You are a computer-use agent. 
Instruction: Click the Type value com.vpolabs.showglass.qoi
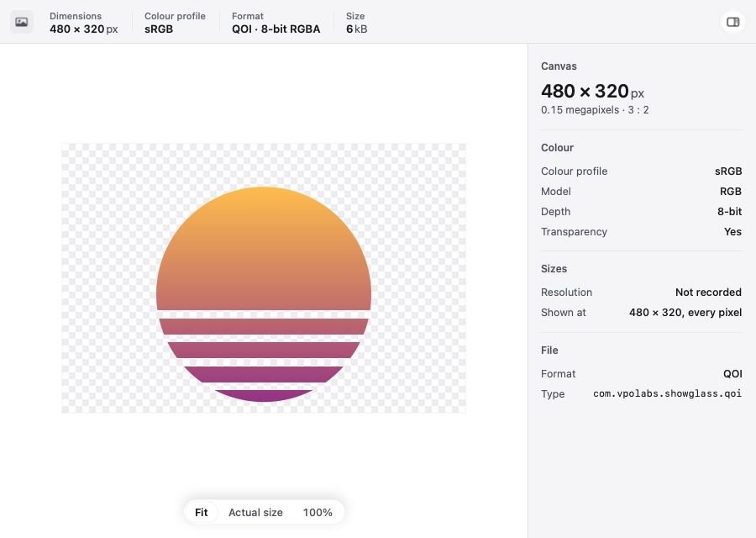(667, 393)
